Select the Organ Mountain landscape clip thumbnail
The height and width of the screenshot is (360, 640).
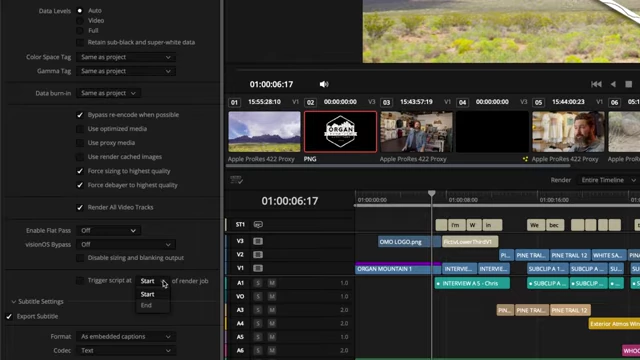click(x=264, y=131)
